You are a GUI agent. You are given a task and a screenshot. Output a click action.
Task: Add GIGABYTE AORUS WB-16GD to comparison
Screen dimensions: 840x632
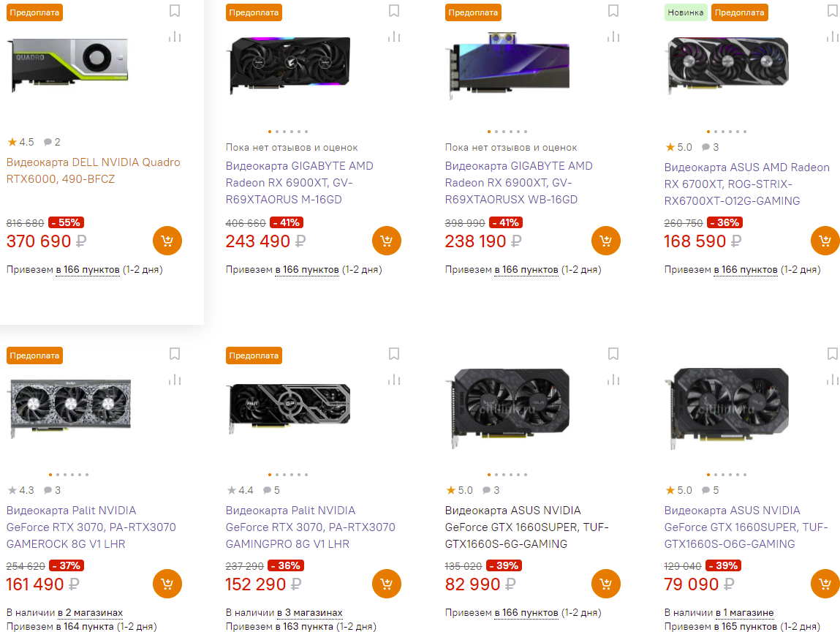tap(613, 37)
